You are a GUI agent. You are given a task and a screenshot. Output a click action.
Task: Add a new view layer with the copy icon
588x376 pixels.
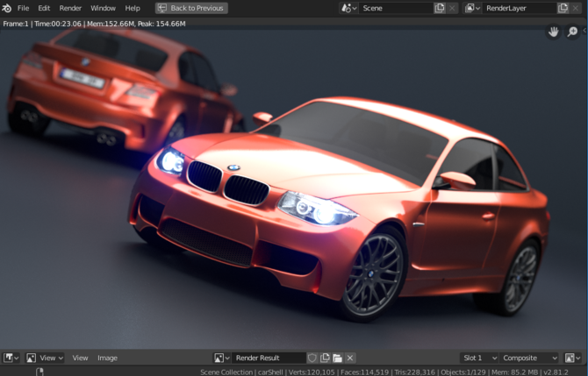tap(563, 8)
